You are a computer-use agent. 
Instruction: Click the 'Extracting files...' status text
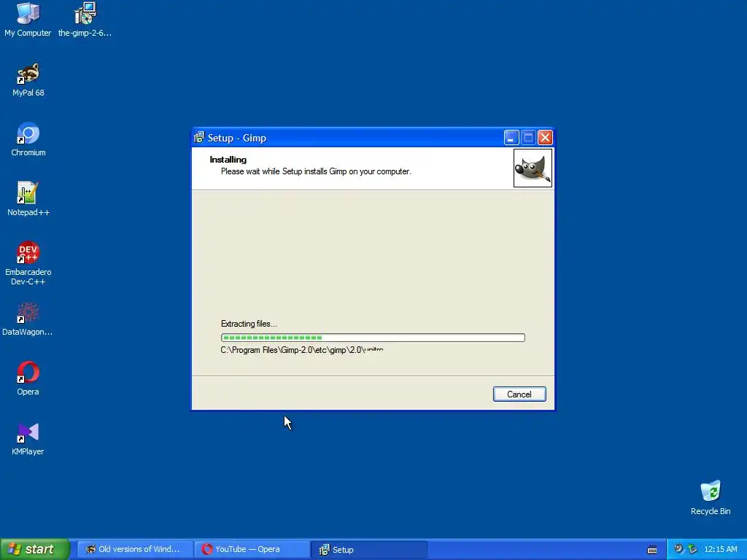(249, 324)
